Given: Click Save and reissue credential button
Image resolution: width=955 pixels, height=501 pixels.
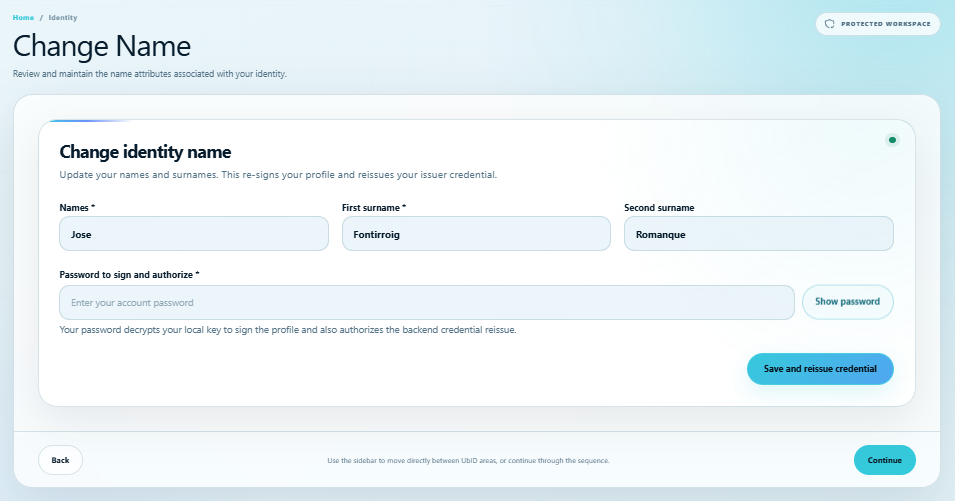Looking at the screenshot, I should click(820, 369).
